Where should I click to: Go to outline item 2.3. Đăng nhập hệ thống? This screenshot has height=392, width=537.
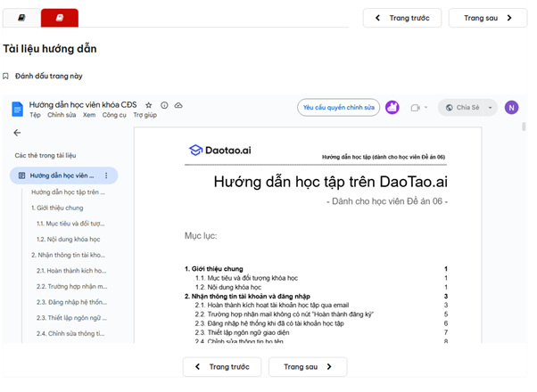click(x=71, y=302)
